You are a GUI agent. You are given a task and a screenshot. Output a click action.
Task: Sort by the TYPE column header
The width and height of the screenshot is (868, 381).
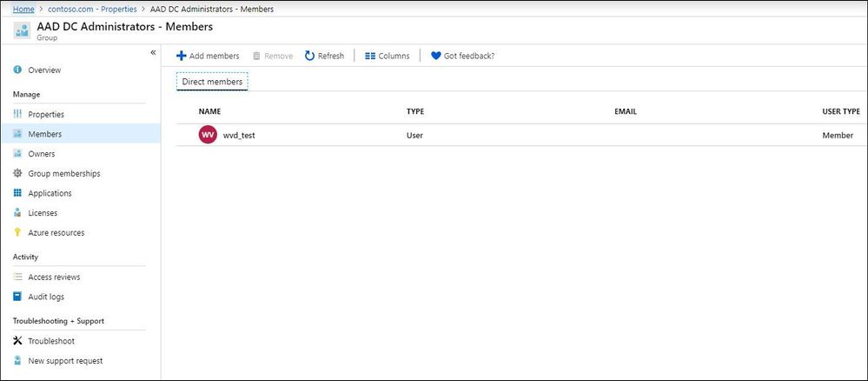click(415, 111)
